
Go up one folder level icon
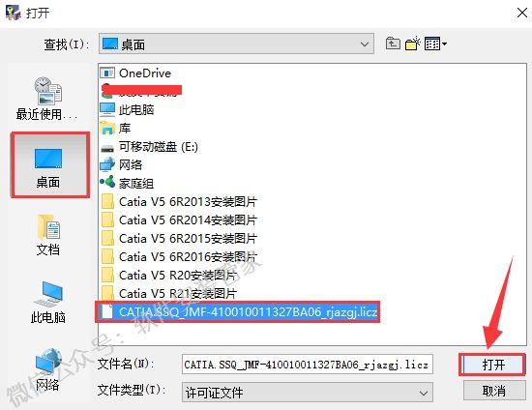pyautogui.click(x=393, y=44)
